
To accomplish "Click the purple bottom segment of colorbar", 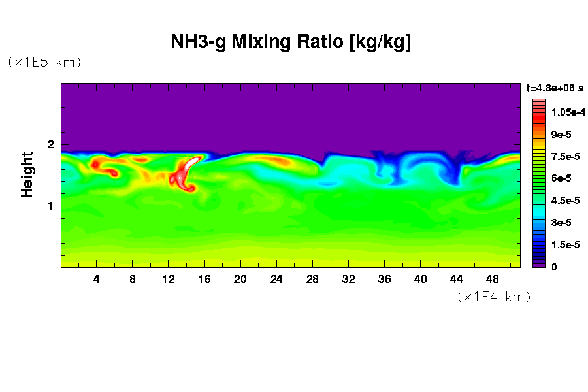I will point(539,263).
